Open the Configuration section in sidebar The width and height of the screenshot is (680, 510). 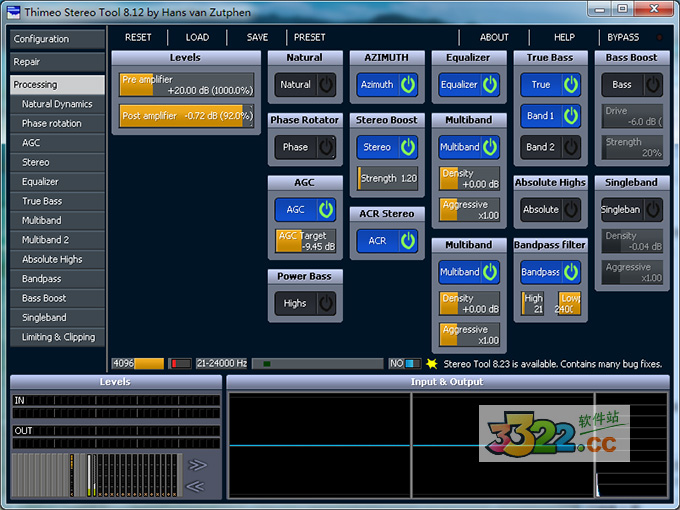pyautogui.click(x=57, y=39)
